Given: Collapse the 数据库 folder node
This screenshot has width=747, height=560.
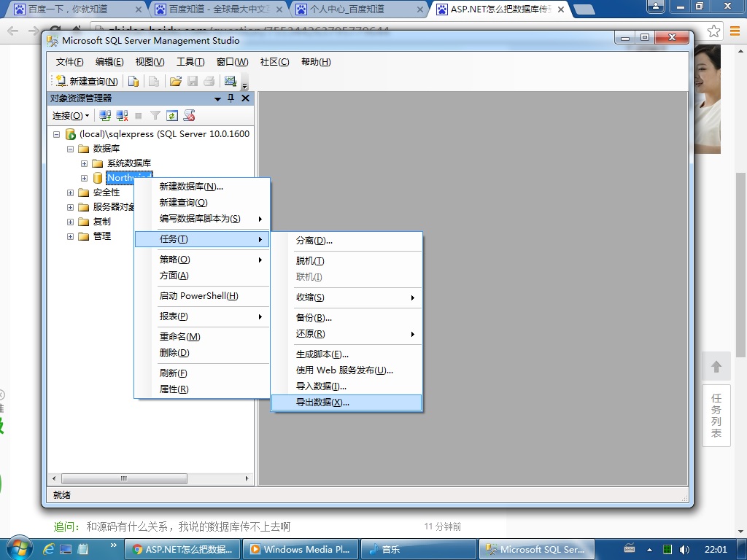Looking at the screenshot, I should pos(71,149).
